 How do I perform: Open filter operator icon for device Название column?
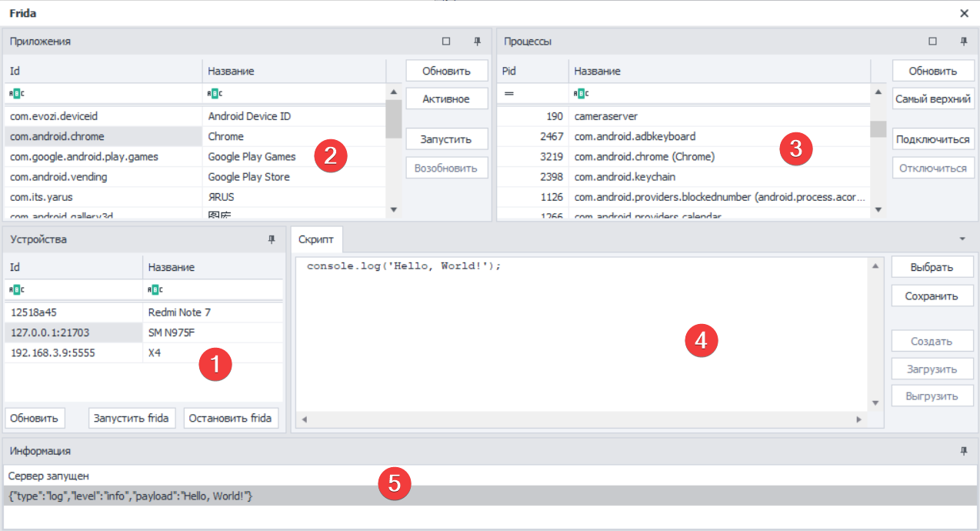click(155, 290)
